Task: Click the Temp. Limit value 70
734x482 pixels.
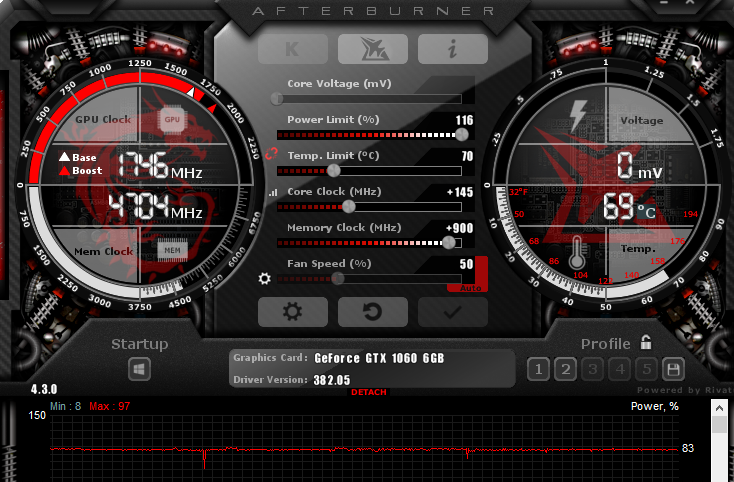Action: [x=467, y=156]
